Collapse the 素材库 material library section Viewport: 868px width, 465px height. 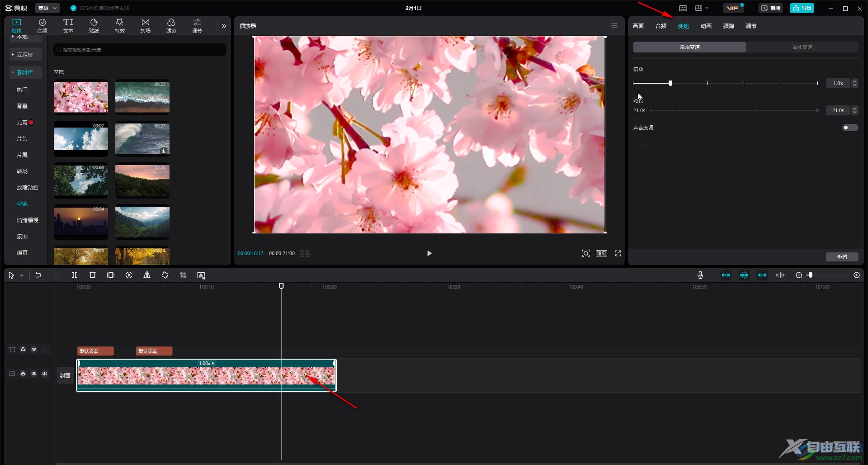[x=25, y=72]
